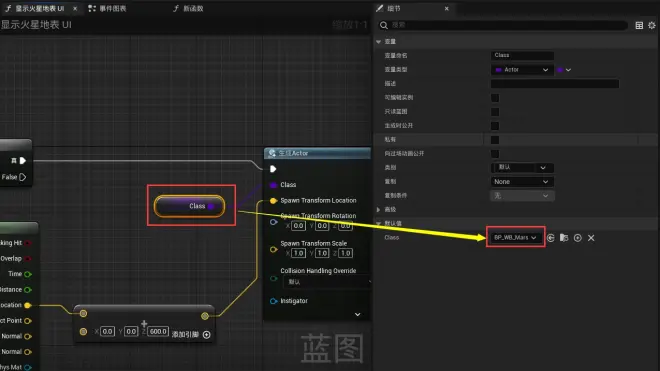
Task: Click the Collision Handling Override pin
Action: click(273, 278)
